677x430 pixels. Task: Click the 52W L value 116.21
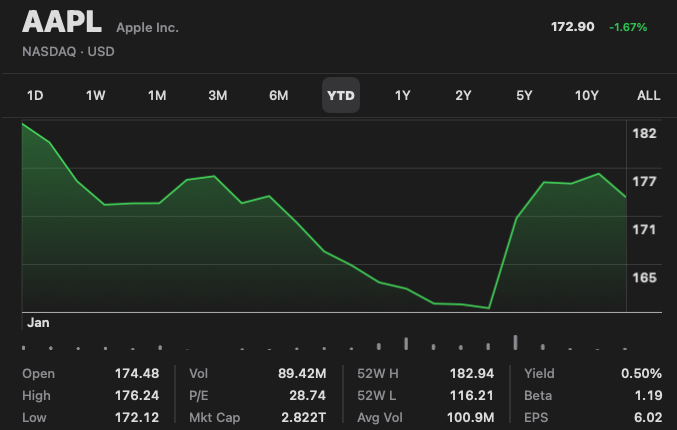point(472,395)
